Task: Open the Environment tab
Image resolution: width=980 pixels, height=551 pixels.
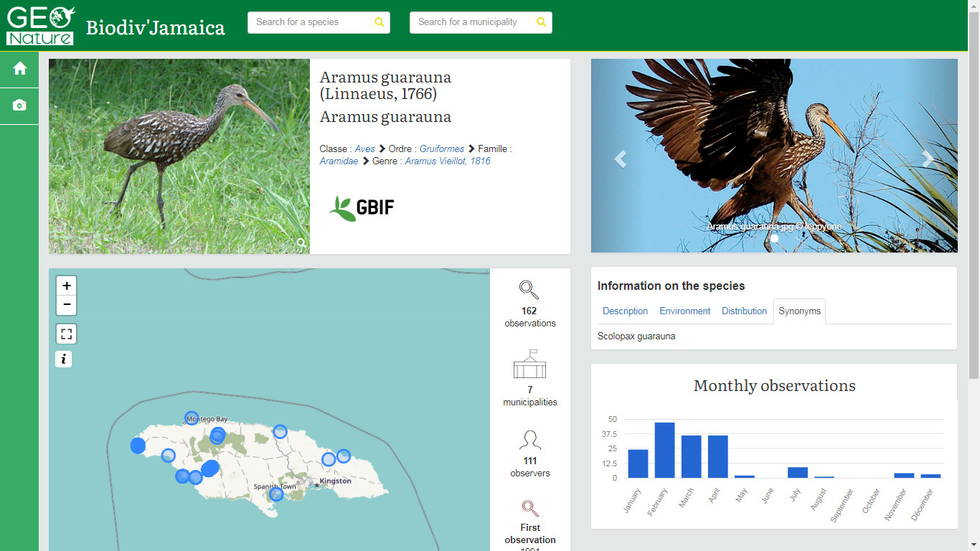Action: click(x=685, y=311)
